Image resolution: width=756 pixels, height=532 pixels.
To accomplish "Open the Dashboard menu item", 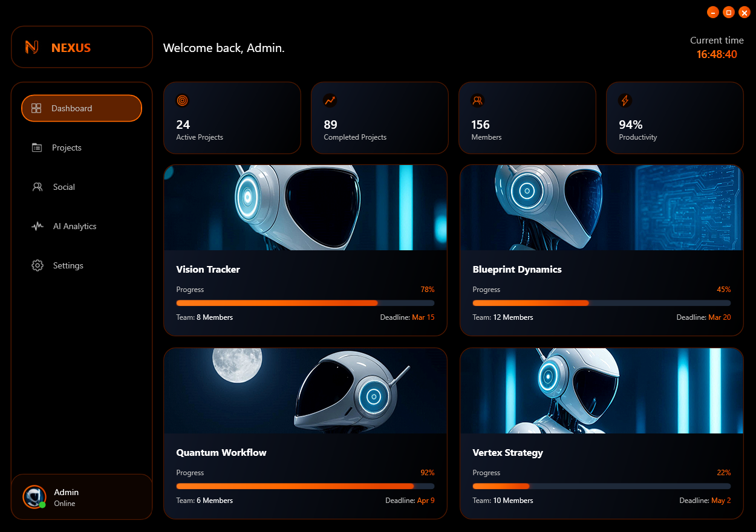I will [82, 108].
